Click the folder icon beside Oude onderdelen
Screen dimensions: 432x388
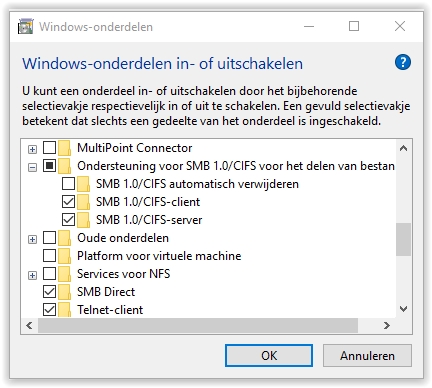coord(65,238)
